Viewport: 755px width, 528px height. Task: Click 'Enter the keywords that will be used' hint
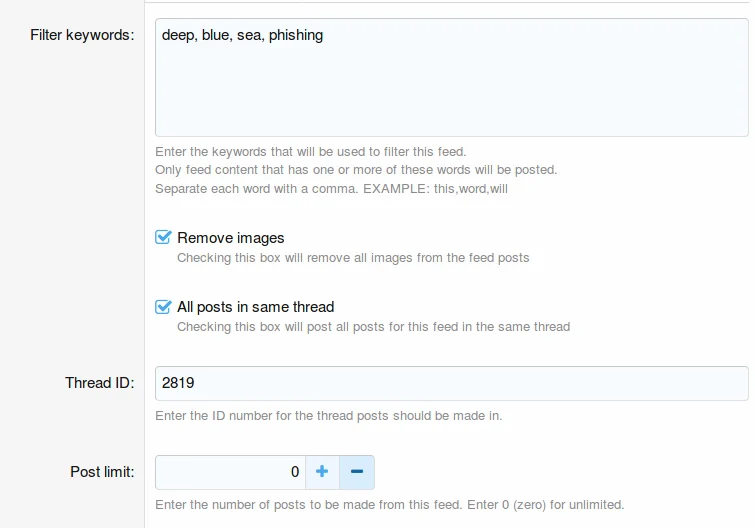(x=311, y=152)
